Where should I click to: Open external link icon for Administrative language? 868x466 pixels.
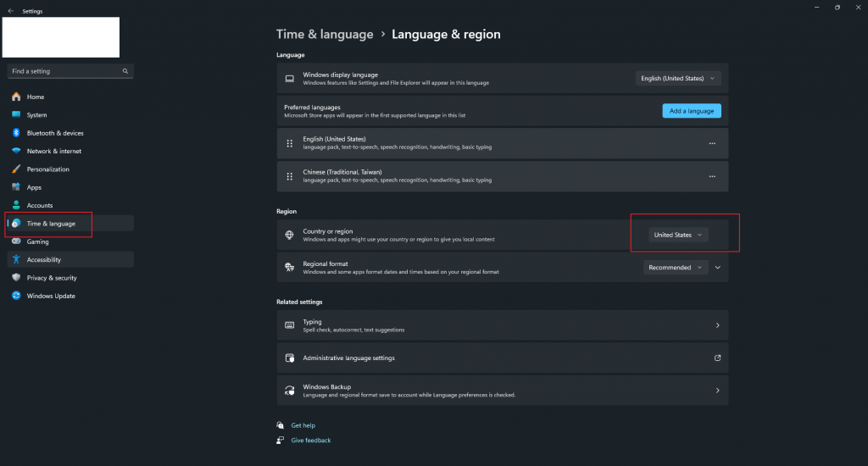click(x=717, y=358)
